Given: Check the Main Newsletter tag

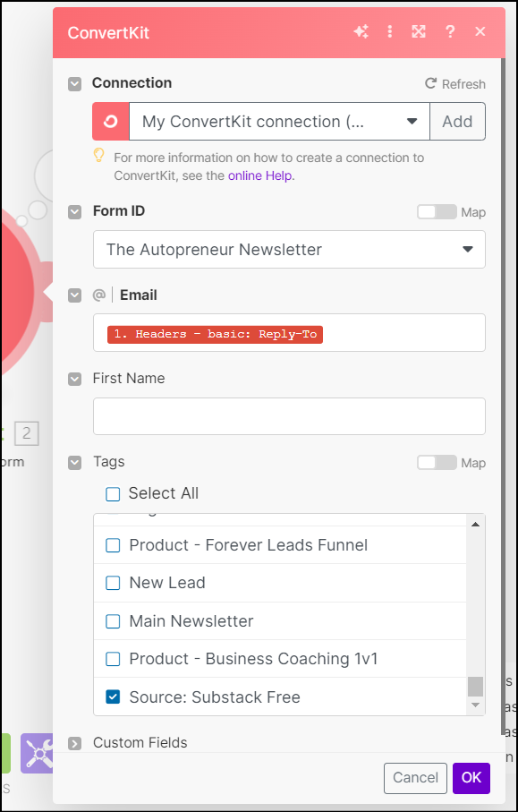Looking at the screenshot, I should coord(113,621).
